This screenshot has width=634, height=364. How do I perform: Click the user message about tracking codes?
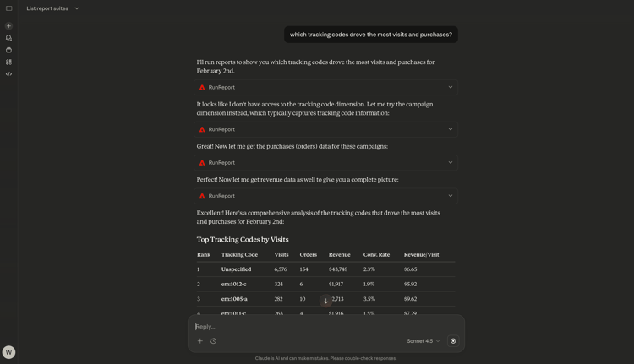coord(370,35)
